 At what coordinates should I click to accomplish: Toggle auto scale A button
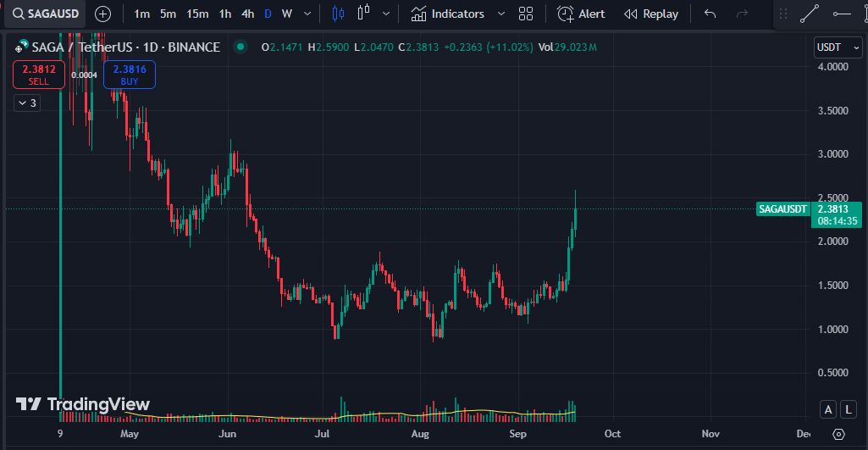(828, 409)
